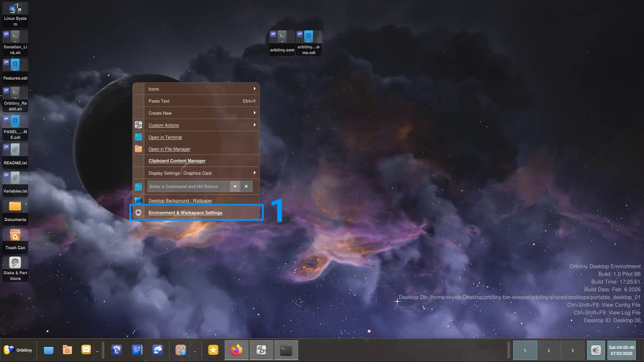Switch to workspace 2

click(549, 350)
